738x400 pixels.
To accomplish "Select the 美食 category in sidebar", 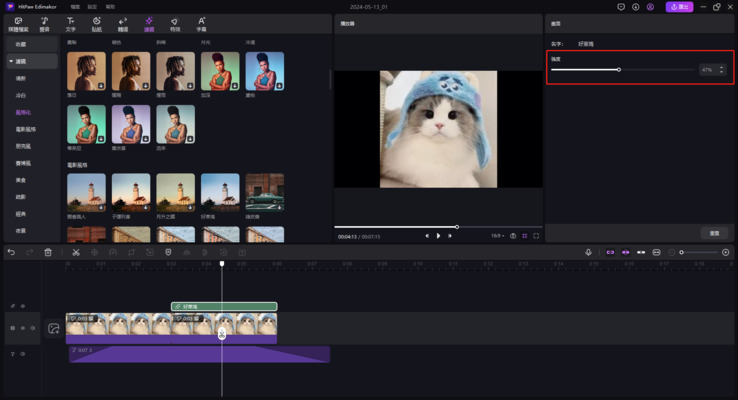I will click(21, 180).
